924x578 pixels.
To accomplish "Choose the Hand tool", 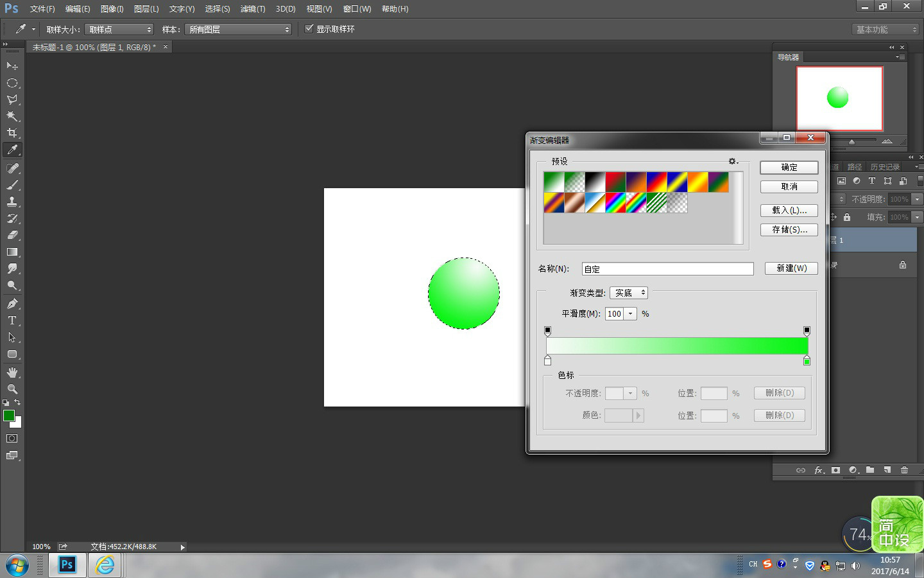I will pyautogui.click(x=12, y=372).
